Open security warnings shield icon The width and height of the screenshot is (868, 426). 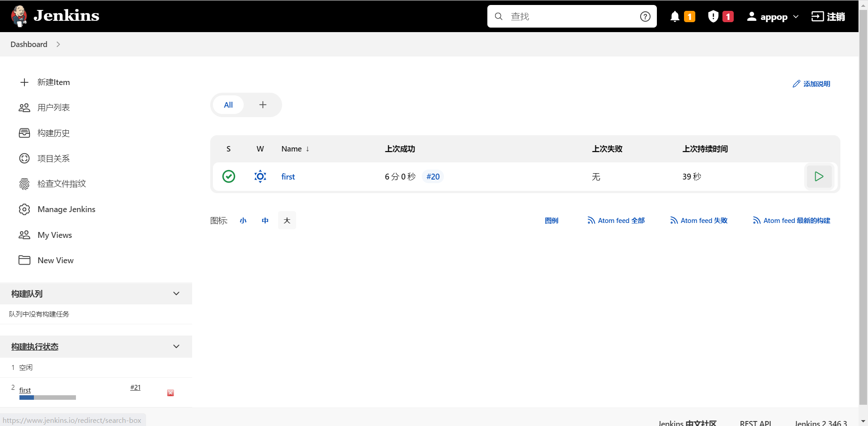click(x=713, y=17)
